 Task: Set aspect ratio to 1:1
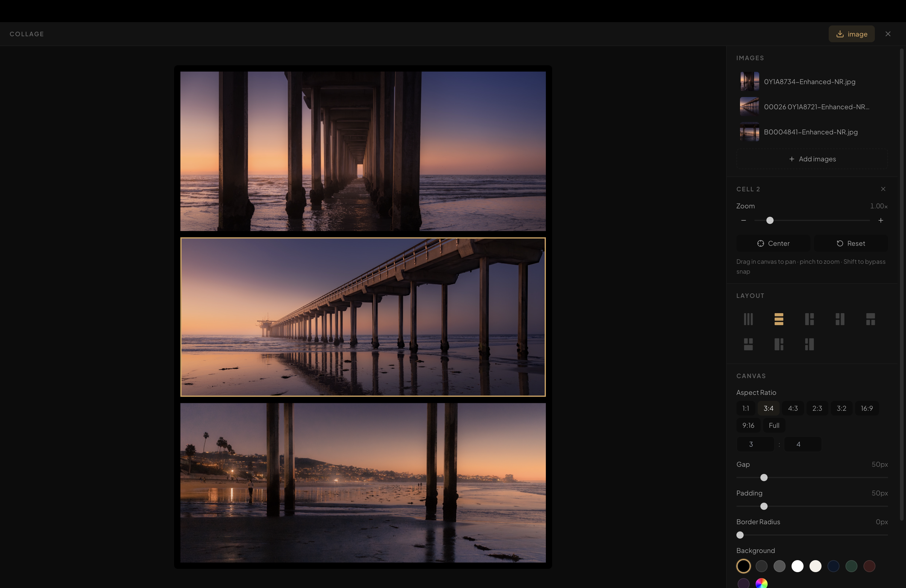pos(745,408)
